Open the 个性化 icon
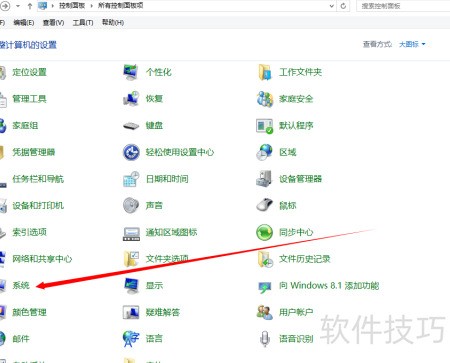 coord(130,72)
